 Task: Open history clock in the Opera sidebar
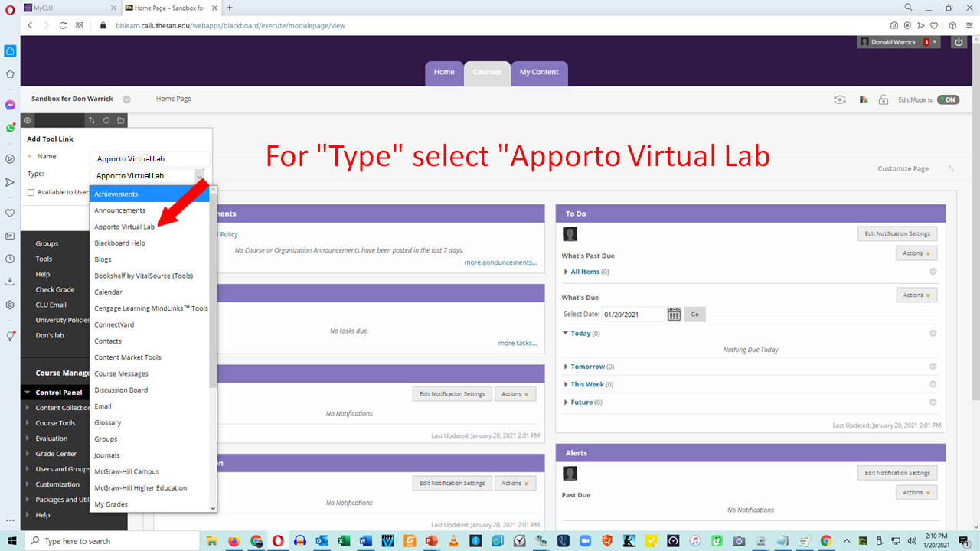10,259
